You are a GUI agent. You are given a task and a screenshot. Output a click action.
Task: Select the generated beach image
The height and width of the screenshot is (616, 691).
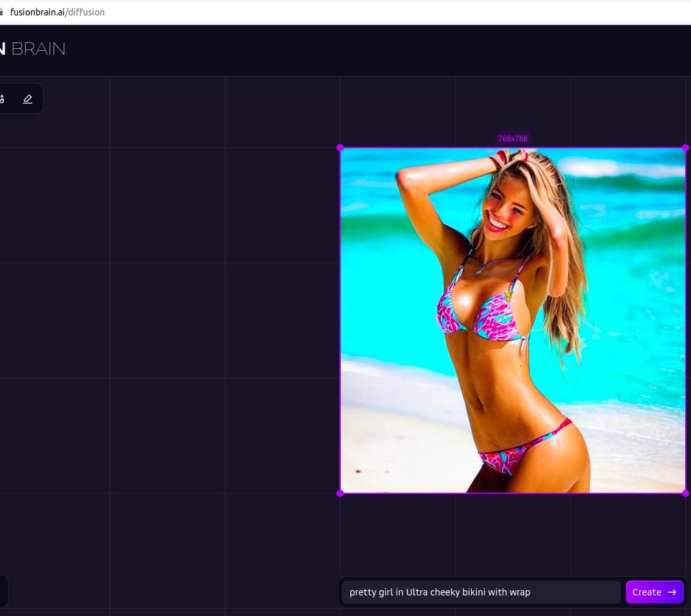513,321
